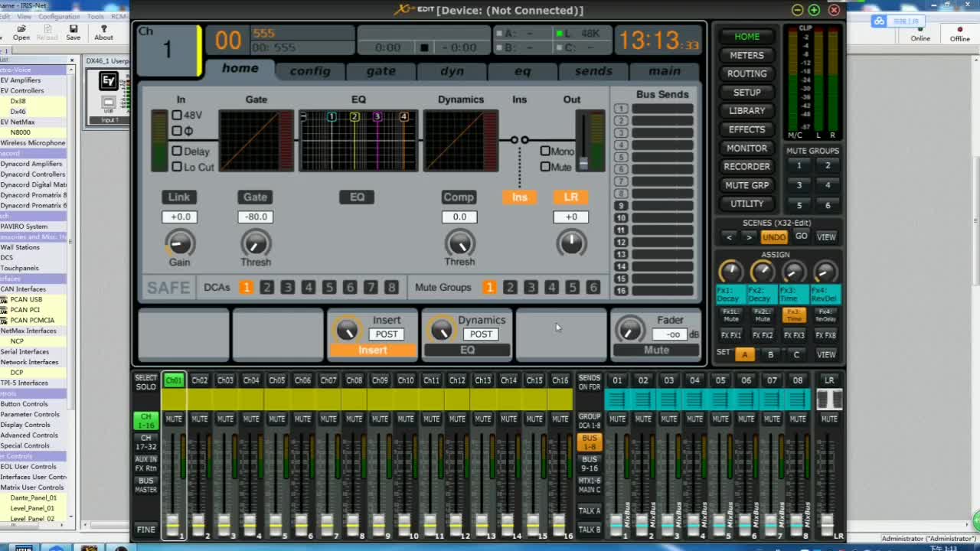Toggle DCA group 1 assignment
Screen dimensions: 980x551
[246, 287]
